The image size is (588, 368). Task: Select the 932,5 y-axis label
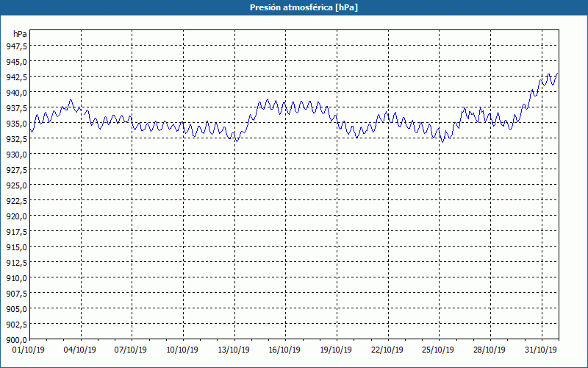[16, 138]
